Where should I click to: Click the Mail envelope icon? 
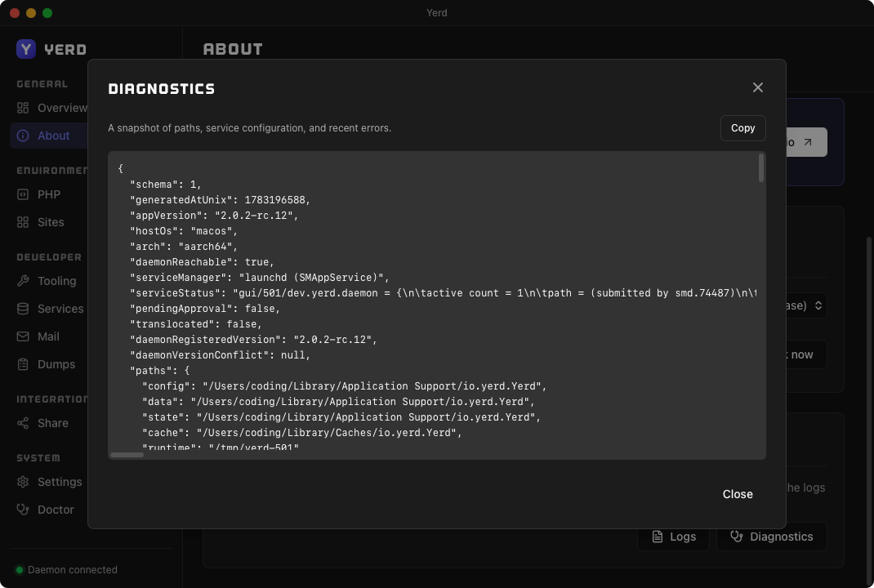point(23,336)
